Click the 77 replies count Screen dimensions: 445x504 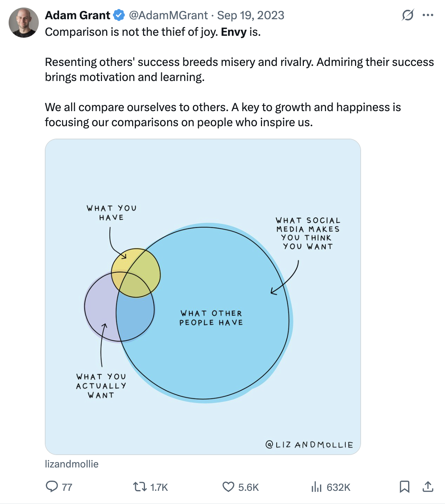[67, 487]
